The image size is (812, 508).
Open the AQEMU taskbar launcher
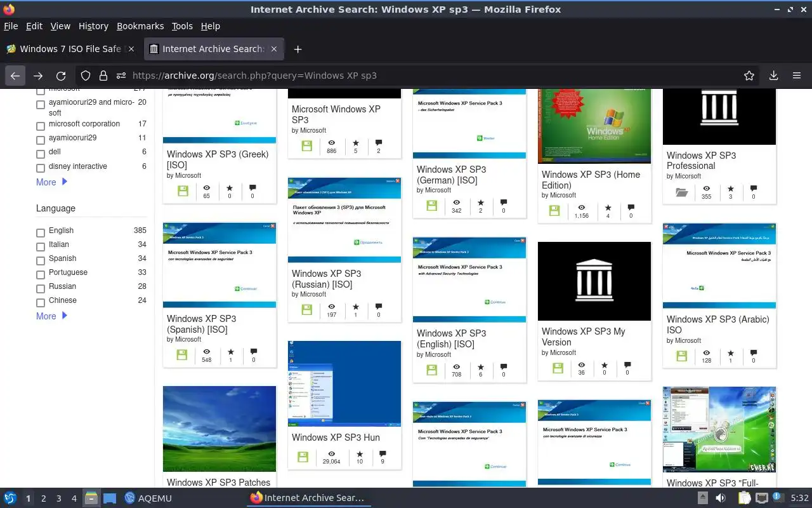click(148, 498)
